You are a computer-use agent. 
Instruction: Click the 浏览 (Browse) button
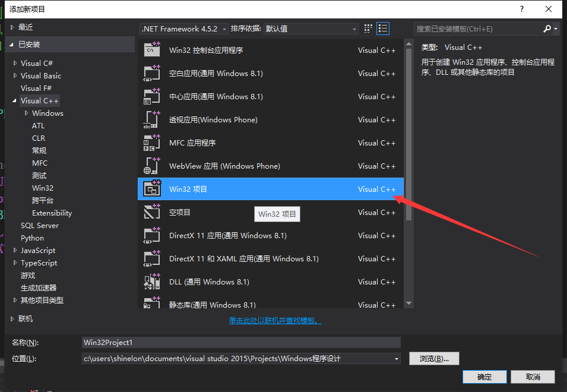pyautogui.click(x=435, y=359)
